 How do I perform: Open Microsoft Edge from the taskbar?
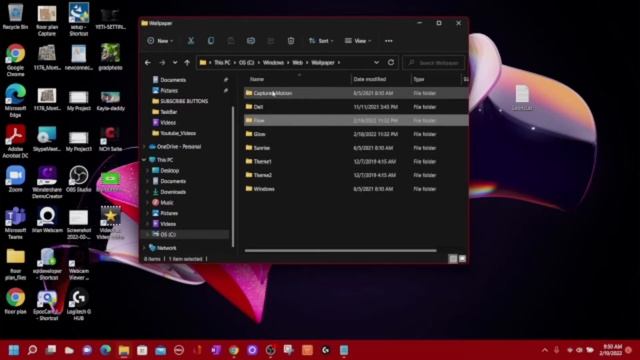point(105,350)
